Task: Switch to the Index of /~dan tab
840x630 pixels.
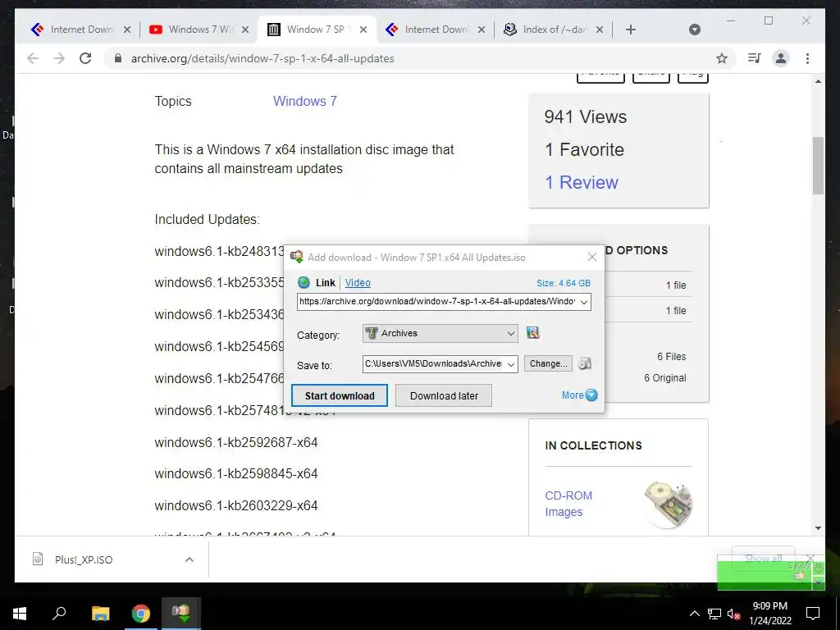Action: point(554,30)
